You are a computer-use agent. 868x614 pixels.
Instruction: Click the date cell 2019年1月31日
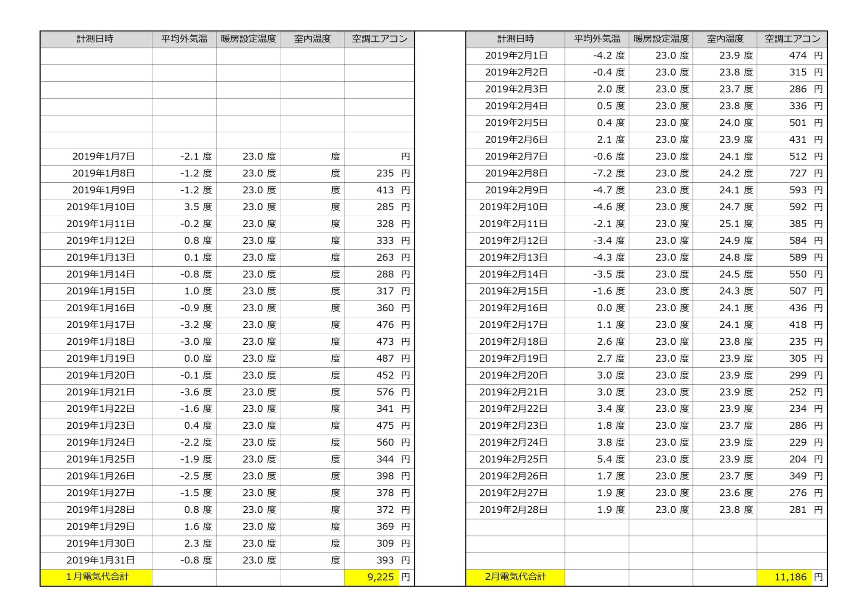point(96,561)
